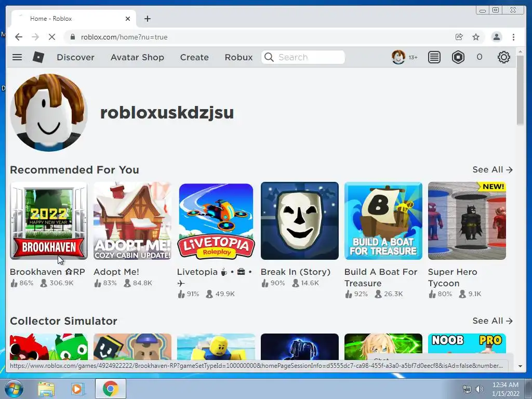Select the Home - Roblox tab
The image size is (532, 399).
74,19
